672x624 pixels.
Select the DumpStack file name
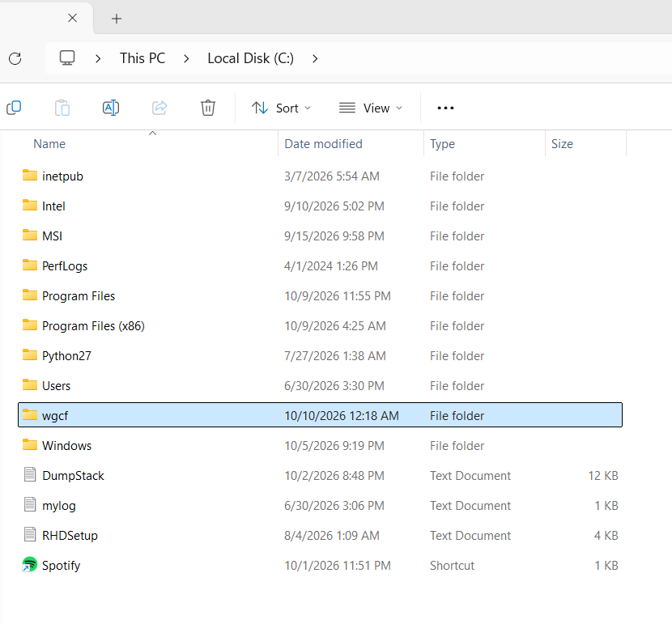pos(74,476)
